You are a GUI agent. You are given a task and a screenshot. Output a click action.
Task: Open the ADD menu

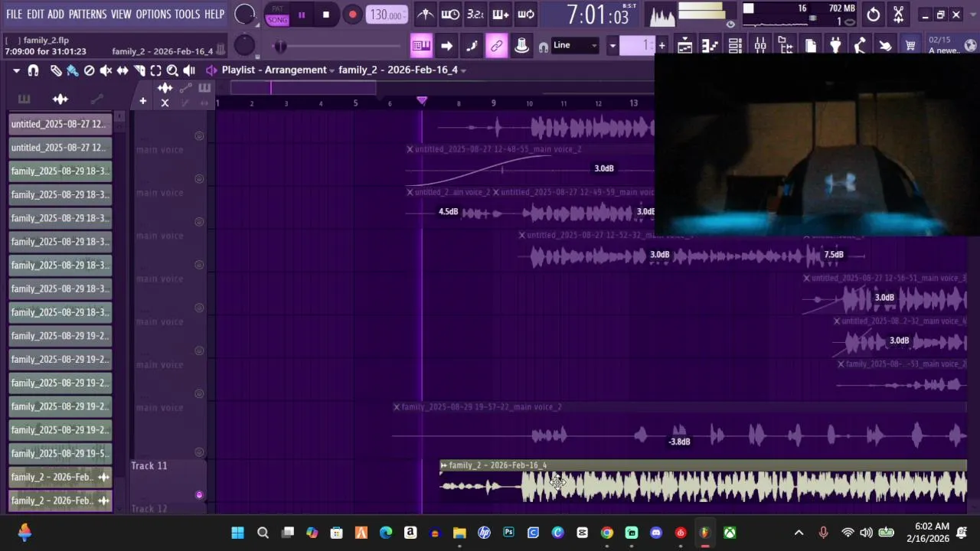(56, 14)
